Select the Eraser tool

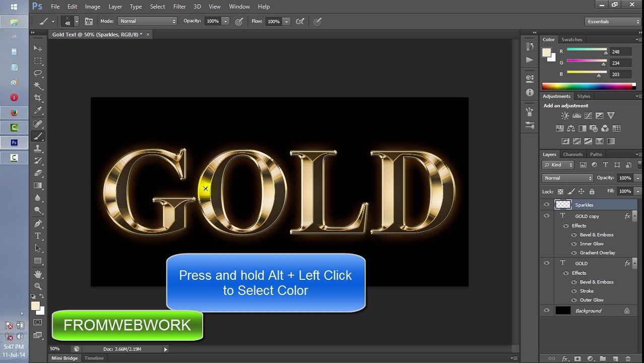pos(38,173)
